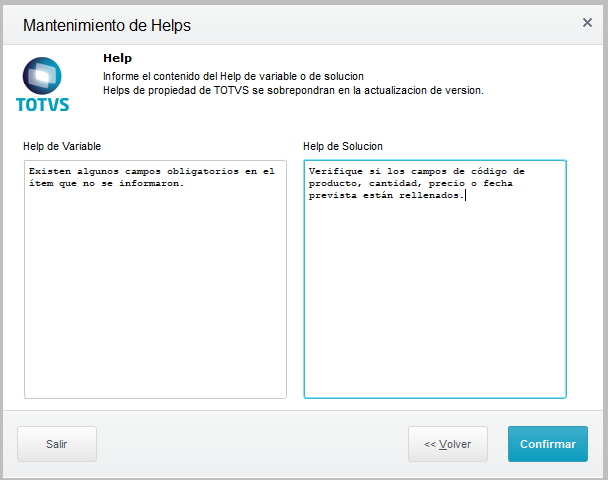The image size is (609, 480).
Task: Click text 'producto, cantidad, precio o fecha'
Action: point(411,183)
